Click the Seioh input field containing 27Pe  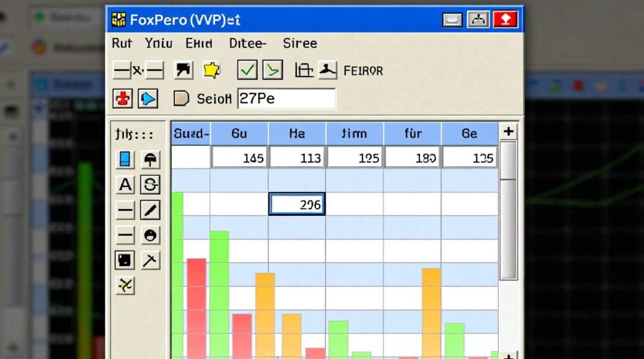pos(286,99)
